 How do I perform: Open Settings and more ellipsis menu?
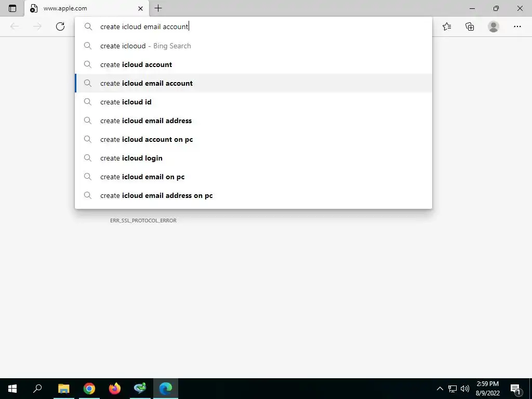click(x=517, y=26)
